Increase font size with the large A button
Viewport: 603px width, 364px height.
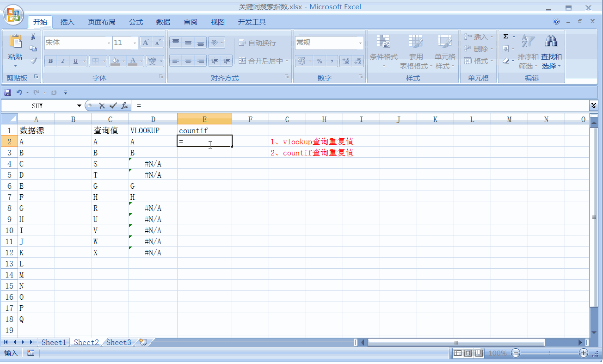pyautogui.click(x=146, y=43)
